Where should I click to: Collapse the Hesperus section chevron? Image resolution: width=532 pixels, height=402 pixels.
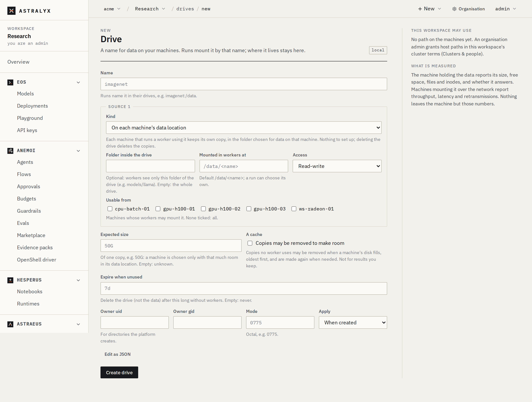point(78,280)
